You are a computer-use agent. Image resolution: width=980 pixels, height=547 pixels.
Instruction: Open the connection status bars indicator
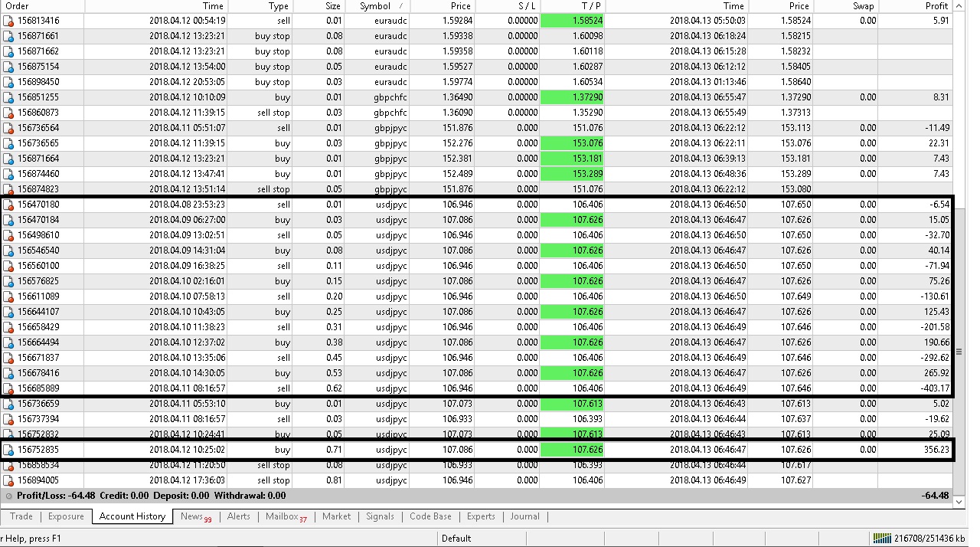click(x=882, y=538)
